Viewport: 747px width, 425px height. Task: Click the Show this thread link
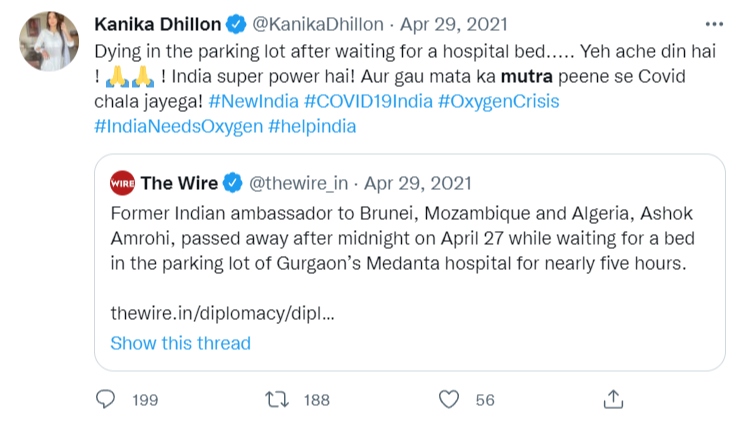pos(180,343)
